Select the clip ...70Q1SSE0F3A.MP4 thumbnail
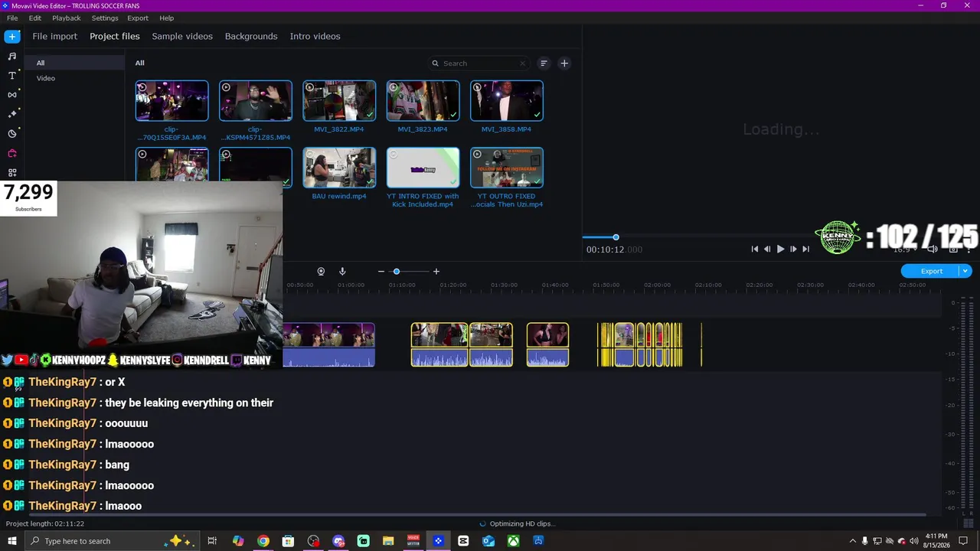 click(x=171, y=101)
